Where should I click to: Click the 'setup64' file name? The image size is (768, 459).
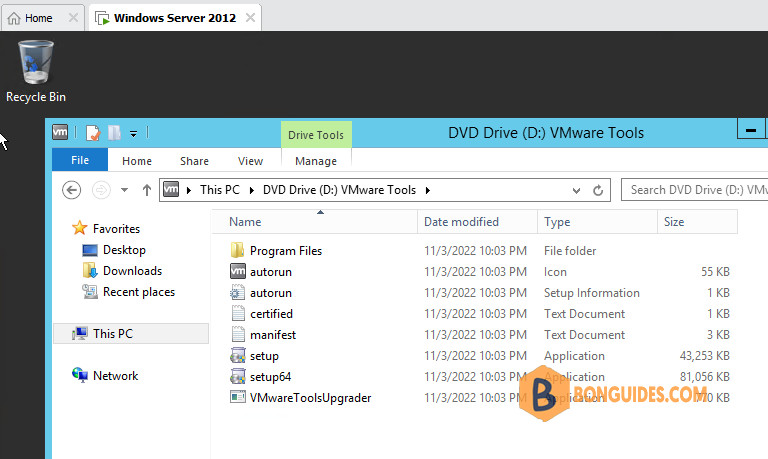coord(270,377)
